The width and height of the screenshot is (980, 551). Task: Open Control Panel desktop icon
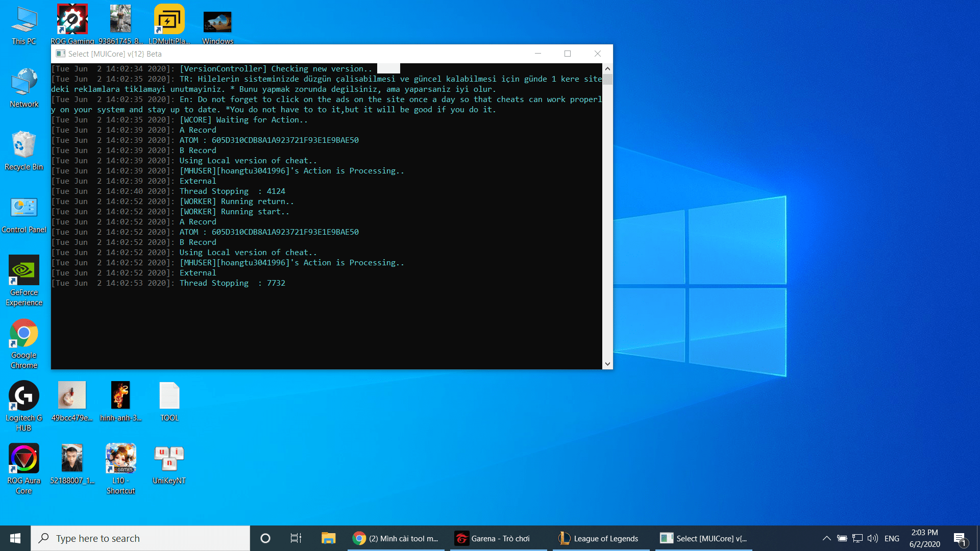tap(24, 214)
